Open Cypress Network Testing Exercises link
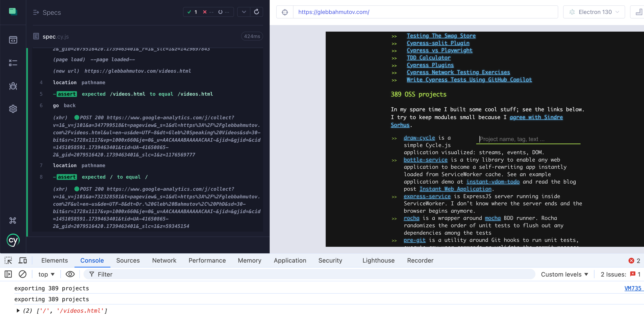The image size is (644, 317). (x=458, y=72)
